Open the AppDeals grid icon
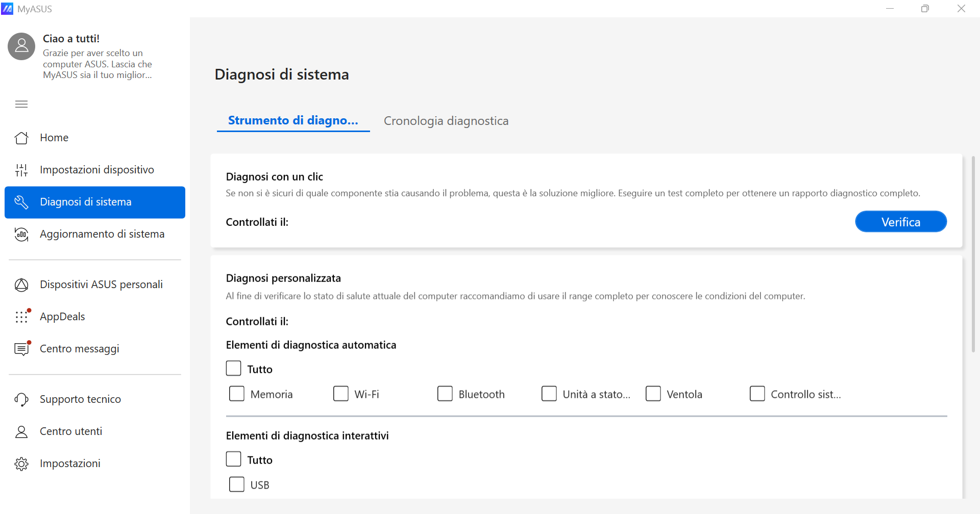The width and height of the screenshot is (980, 514). pos(21,317)
